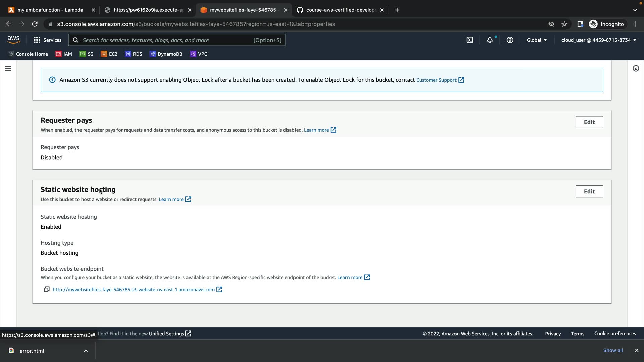This screenshot has width=644, height=362.
Task: Switch to the mylambdafunction Lambda tab
Action: [50, 10]
